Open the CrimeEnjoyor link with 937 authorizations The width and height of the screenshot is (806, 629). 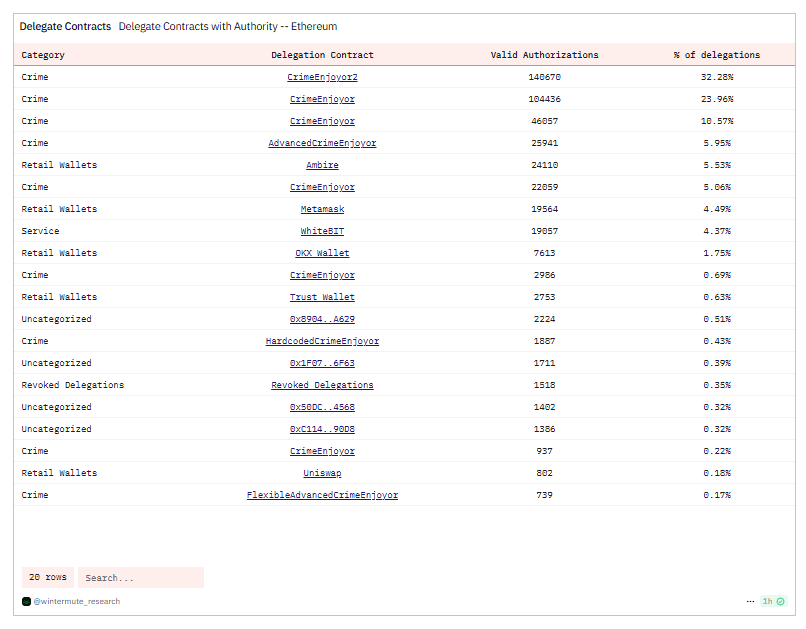(322, 451)
